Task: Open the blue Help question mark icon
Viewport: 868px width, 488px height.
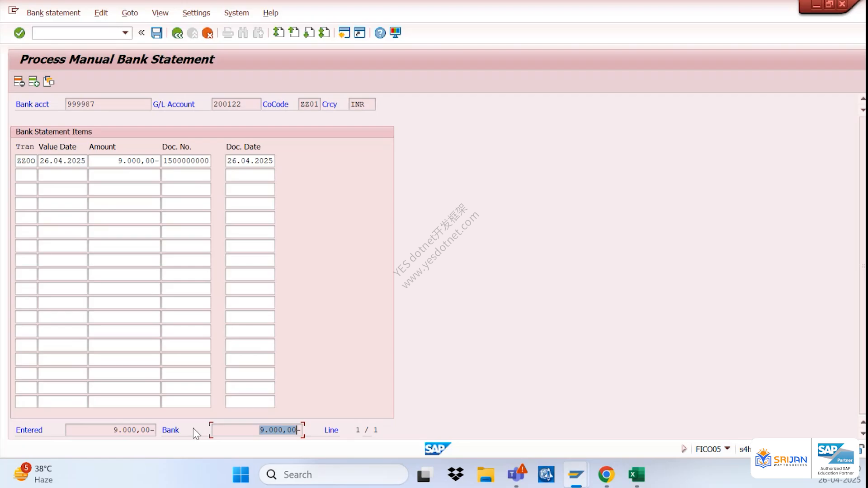Action: 380,33
